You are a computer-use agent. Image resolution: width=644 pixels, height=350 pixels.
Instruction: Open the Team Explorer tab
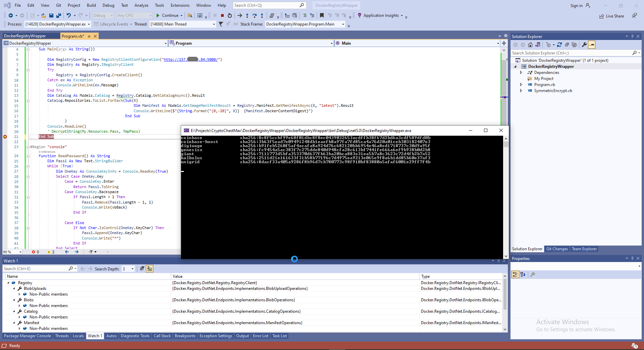[x=584, y=249]
